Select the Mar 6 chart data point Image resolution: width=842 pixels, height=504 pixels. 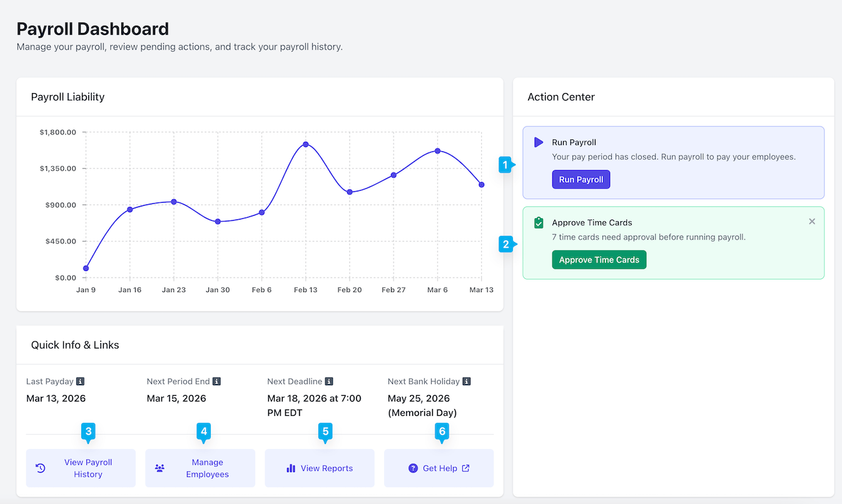437,151
